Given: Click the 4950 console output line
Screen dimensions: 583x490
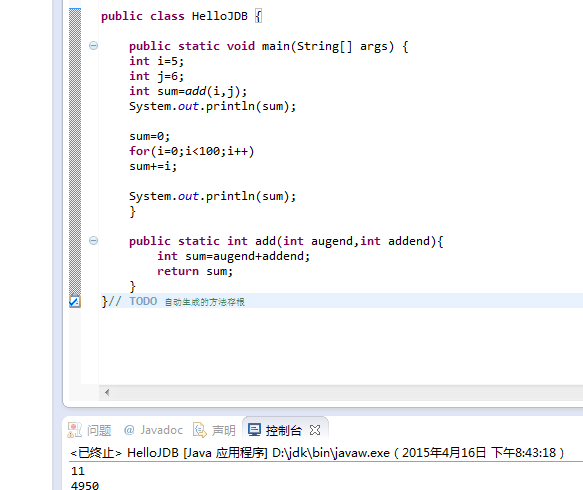Looking at the screenshot, I should pyautogui.click(x=85, y=486).
